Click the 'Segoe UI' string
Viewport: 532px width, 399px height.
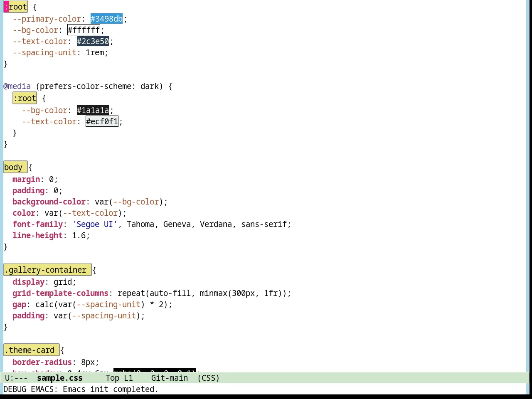(x=95, y=224)
